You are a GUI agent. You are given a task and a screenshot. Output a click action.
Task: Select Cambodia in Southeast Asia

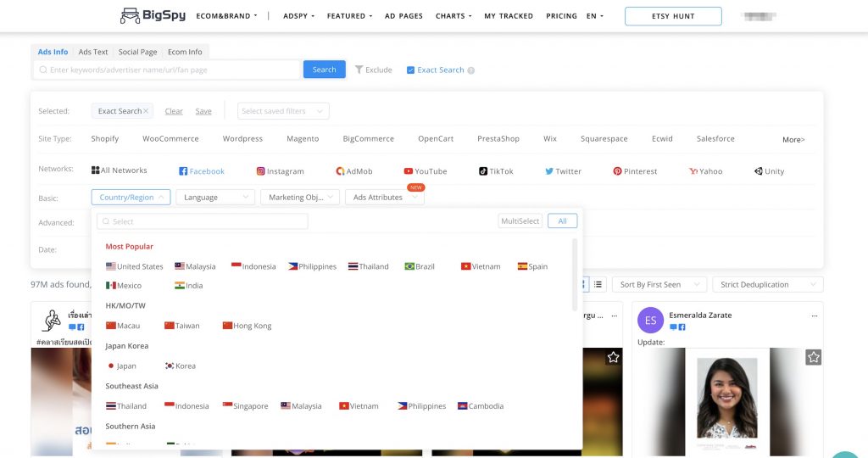click(x=481, y=406)
